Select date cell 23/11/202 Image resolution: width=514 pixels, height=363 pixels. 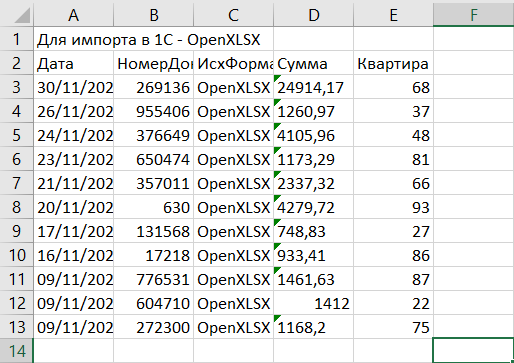(x=73, y=159)
